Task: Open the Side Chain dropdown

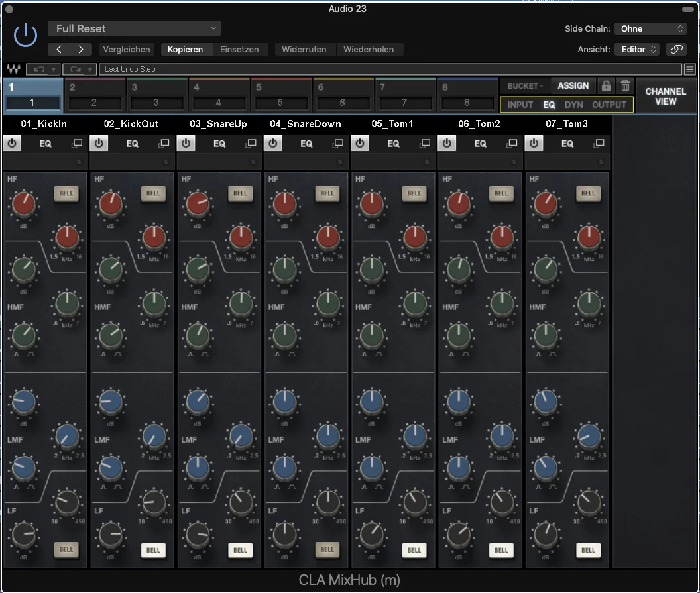Action: [650, 28]
